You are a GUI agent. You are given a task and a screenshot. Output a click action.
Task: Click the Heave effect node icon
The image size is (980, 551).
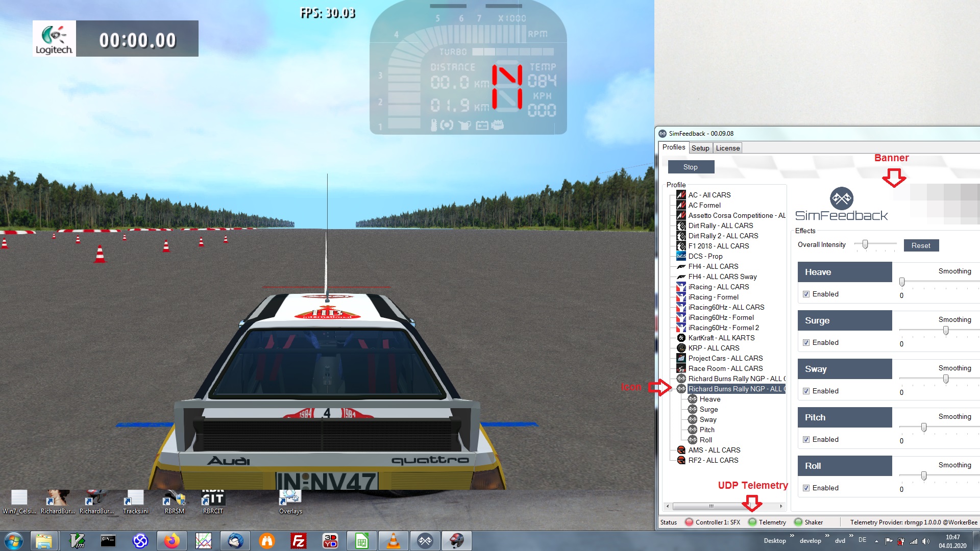tap(693, 399)
